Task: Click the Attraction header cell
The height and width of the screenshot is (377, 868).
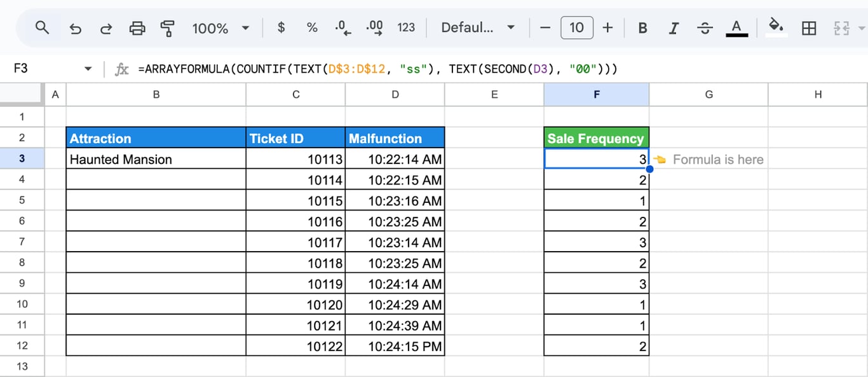Action: tap(156, 138)
